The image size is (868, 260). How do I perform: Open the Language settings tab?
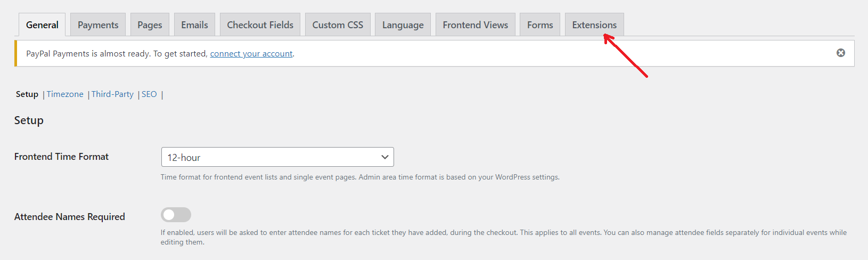pyautogui.click(x=403, y=25)
